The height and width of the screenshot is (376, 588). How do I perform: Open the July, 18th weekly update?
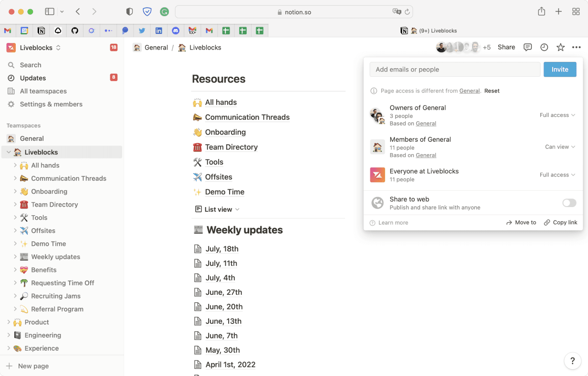coord(222,249)
